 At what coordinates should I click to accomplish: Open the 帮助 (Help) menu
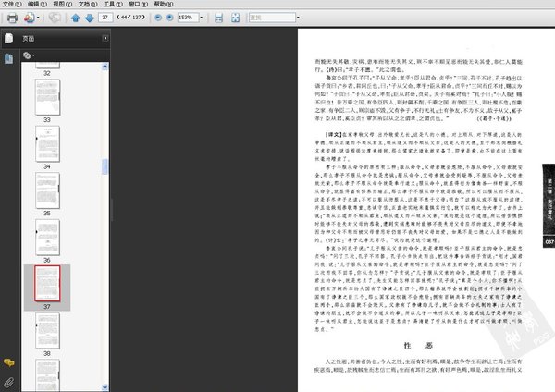(164, 5)
